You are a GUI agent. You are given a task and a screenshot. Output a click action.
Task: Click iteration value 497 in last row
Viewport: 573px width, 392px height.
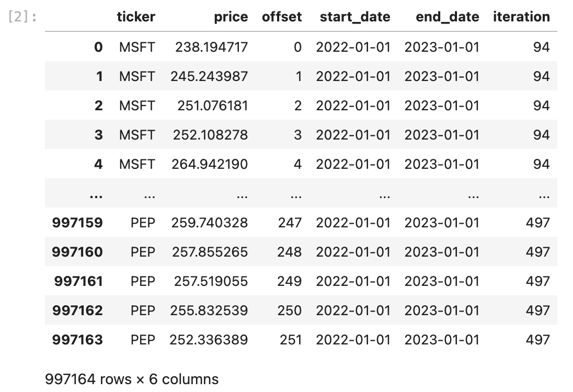(538, 340)
